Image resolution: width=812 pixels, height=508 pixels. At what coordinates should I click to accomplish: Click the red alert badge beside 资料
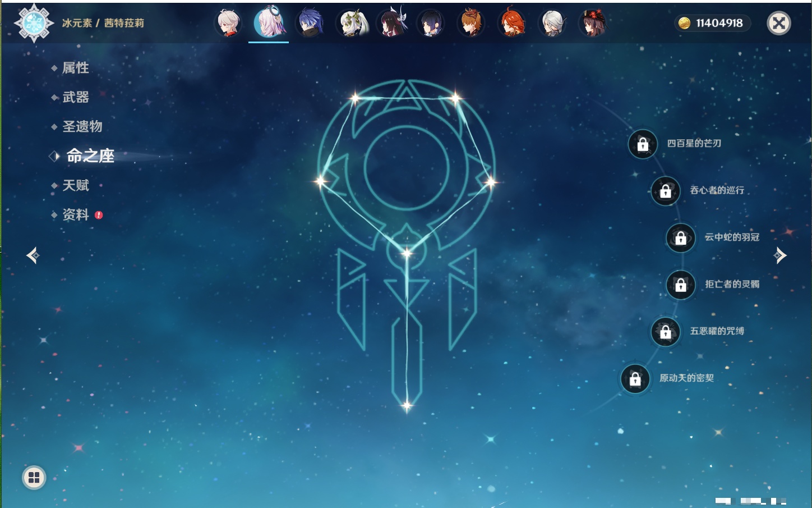(99, 215)
